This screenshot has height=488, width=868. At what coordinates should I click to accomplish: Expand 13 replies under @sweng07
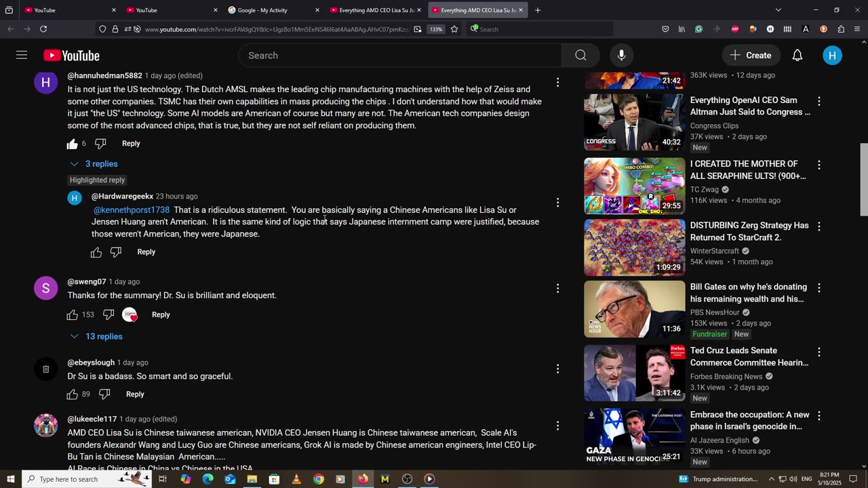[96, 336]
